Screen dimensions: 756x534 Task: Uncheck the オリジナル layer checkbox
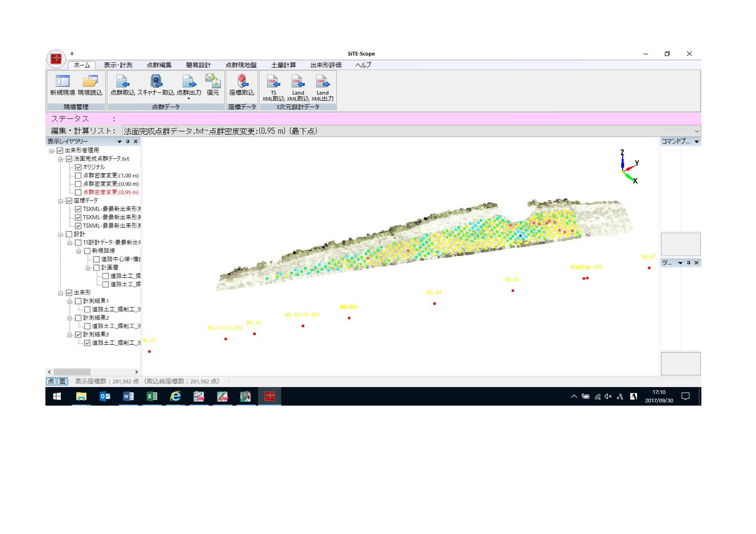pos(78,167)
